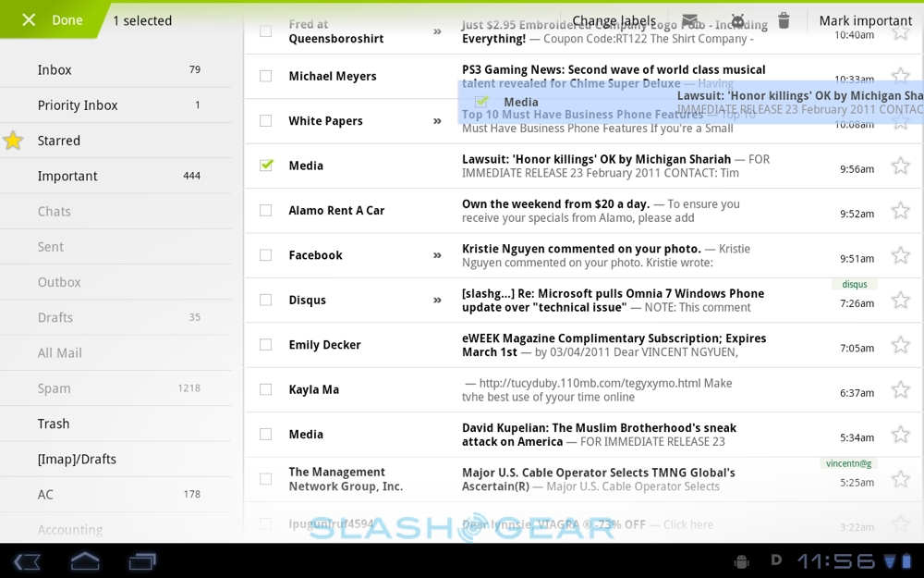The width and height of the screenshot is (924, 578).
Task: Go to the Starred folder
Action: (59, 141)
